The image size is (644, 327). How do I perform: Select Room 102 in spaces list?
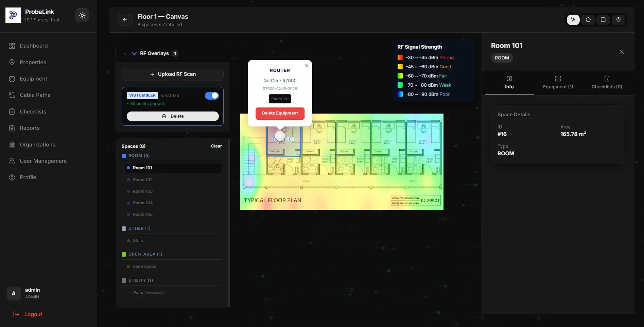(x=173, y=180)
